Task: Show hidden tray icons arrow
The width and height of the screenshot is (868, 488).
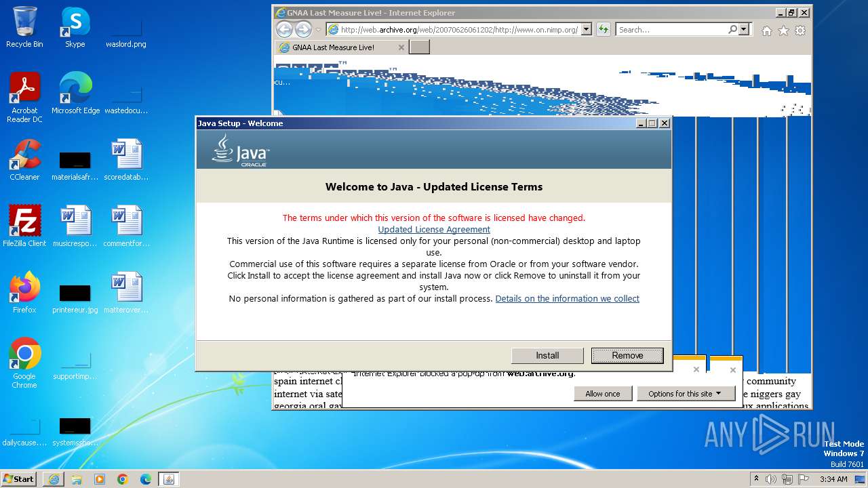Action: [756, 479]
